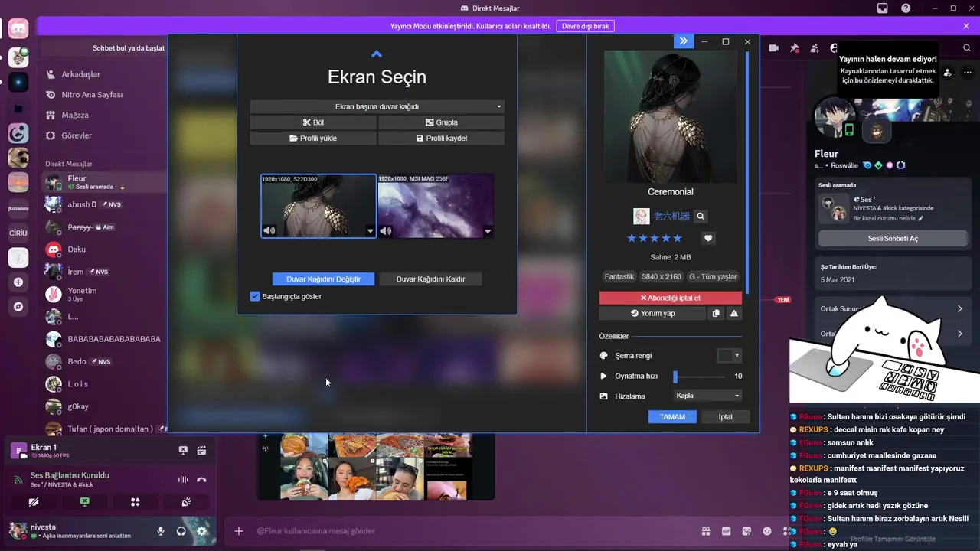This screenshot has height=551, width=980.
Task: Click the Profili kaydet button
Action: 441,139
